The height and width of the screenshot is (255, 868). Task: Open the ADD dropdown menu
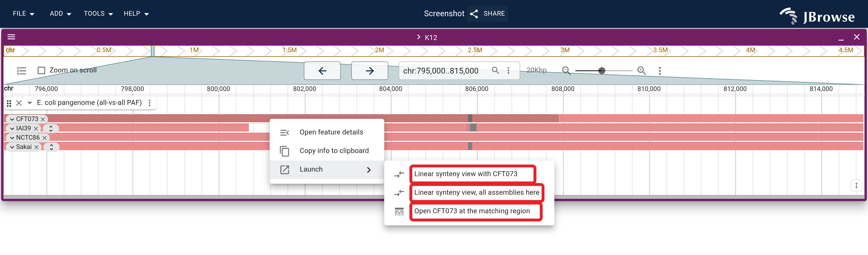[60, 14]
